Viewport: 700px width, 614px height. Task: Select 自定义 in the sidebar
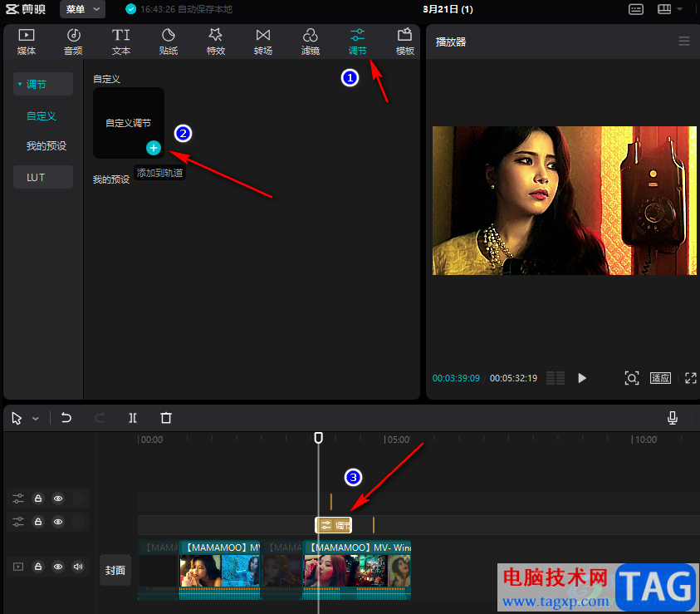(x=41, y=116)
